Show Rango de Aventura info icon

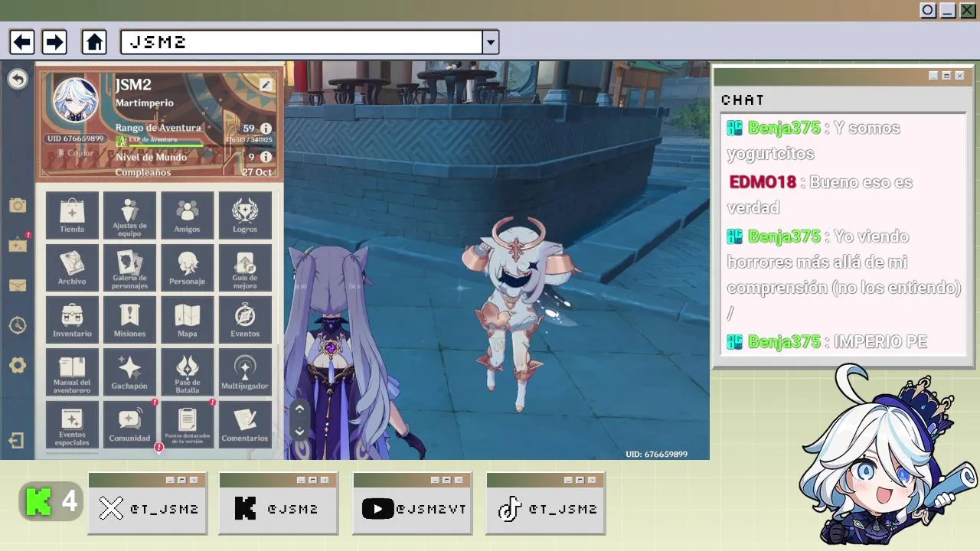point(266,129)
